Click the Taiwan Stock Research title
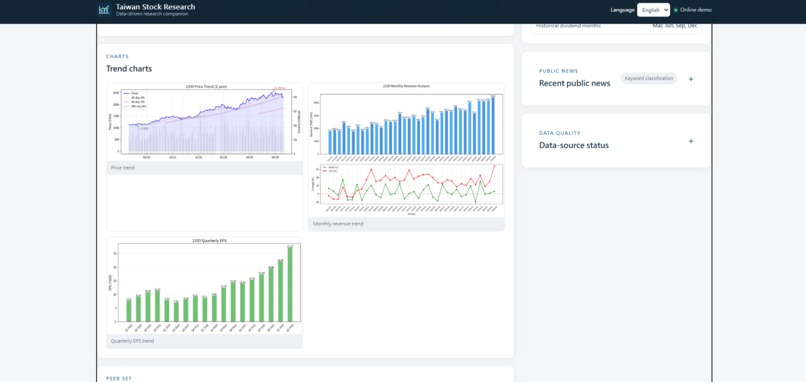 (x=155, y=7)
